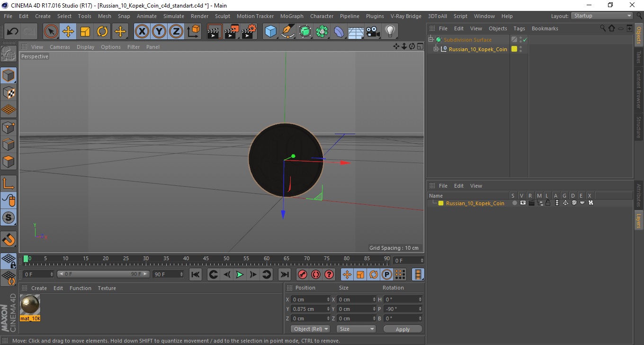Open the spline Pen tool icon
Image resolution: width=644 pixels, height=345 pixels.
(288, 32)
